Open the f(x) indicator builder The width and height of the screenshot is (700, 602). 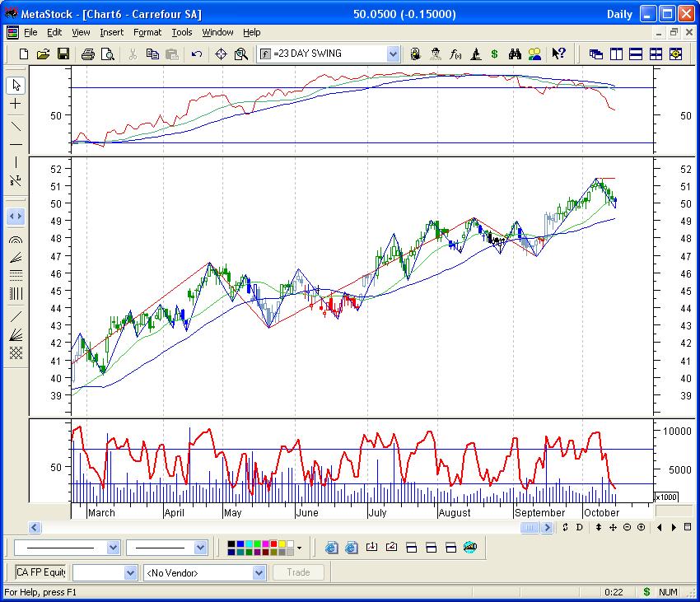coord(455,54)
